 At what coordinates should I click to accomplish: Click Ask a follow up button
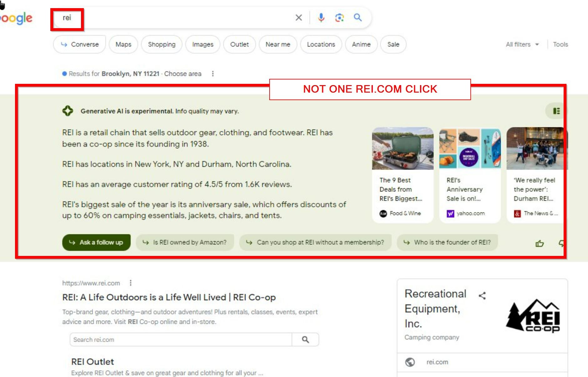click(96, 242)
